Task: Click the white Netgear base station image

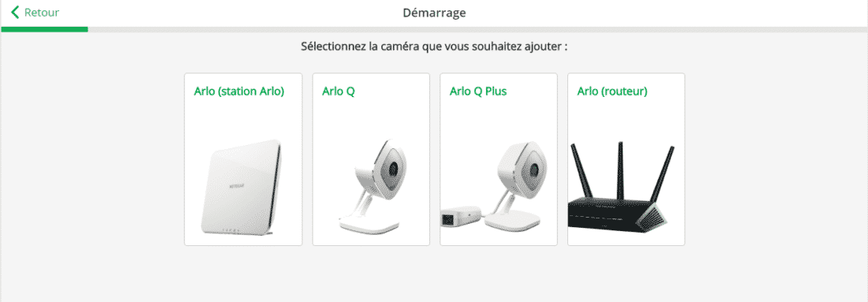Action: click(241, 188)
